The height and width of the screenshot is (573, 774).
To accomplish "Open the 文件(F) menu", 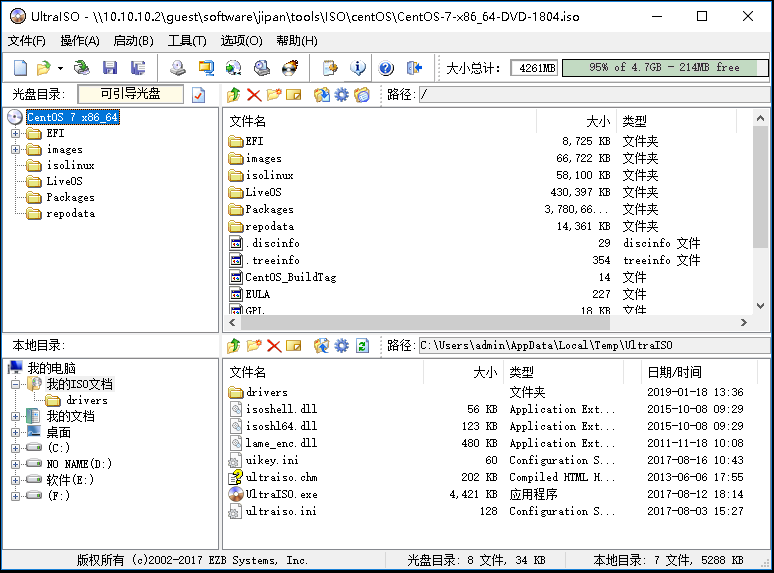I will pyautogui.click(x=27, y=40).
